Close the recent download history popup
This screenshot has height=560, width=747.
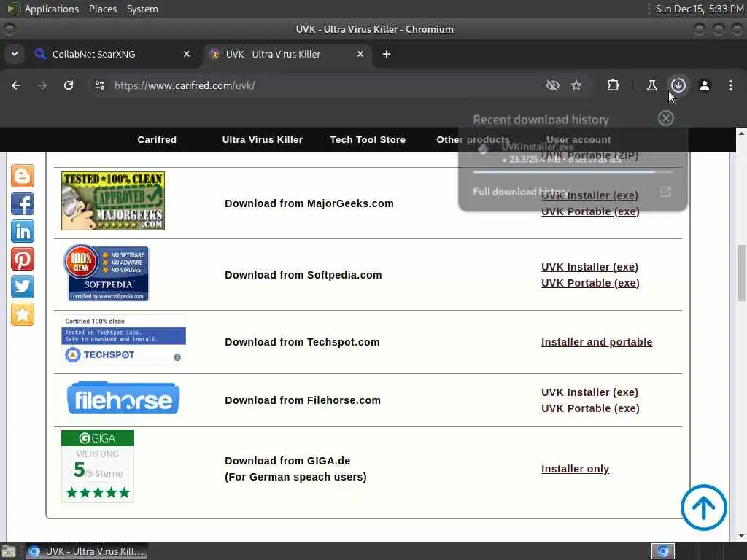click(x=665, y=118)
